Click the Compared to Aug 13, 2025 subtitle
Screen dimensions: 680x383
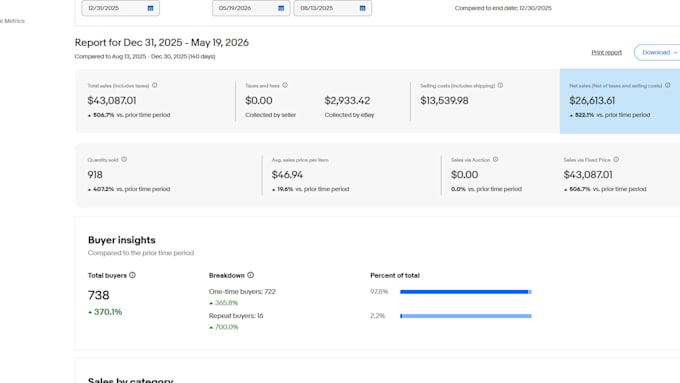pyautogui.click(x=145, y=56)
